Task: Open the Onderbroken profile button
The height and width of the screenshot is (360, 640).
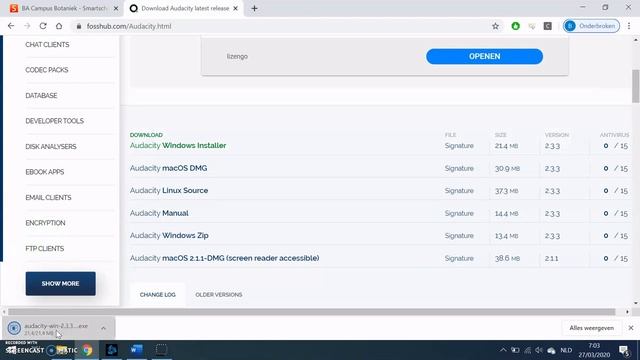Action: pos(591,26)
